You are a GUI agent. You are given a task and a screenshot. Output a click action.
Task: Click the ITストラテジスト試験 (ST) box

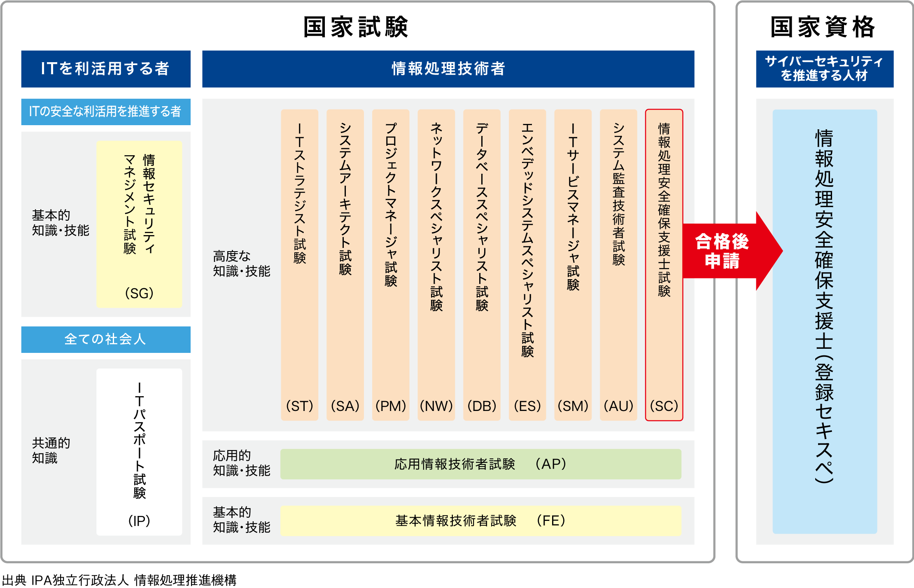coord(299,265)
